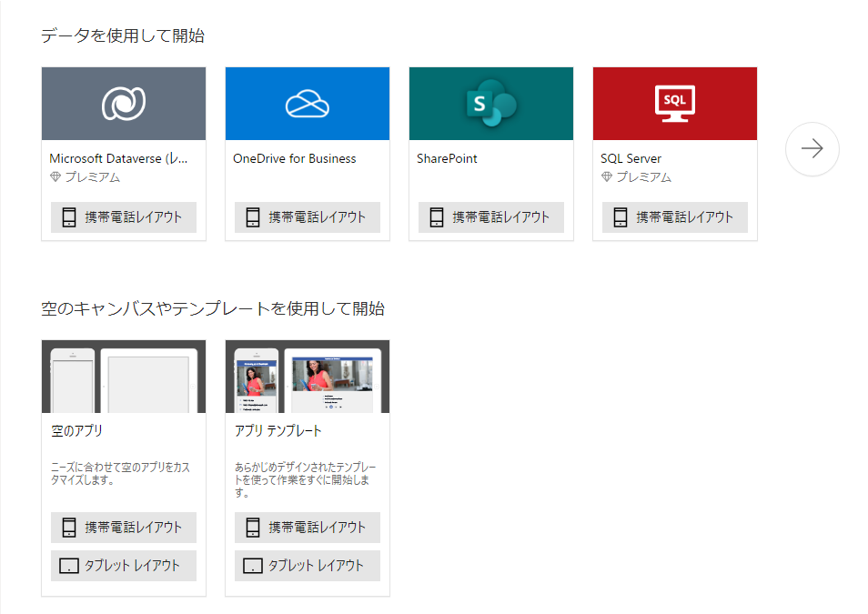
Task: Click the SharePoint card title
Action: pos(447,158)
